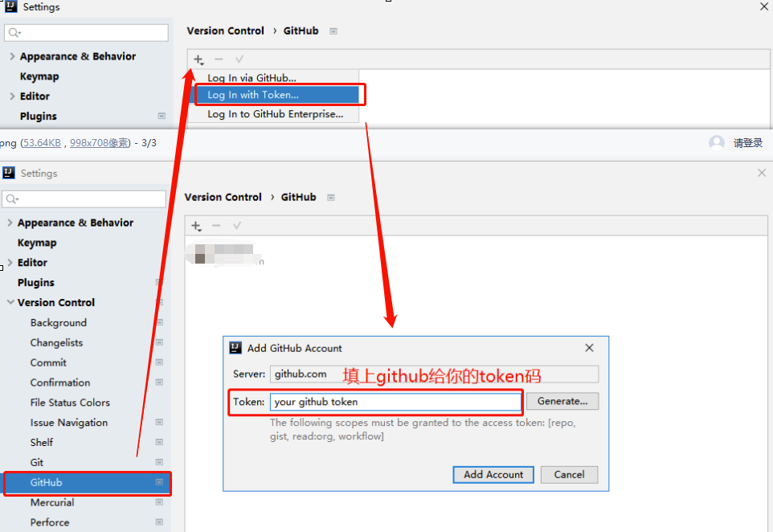773x532 pixels.
Task: Select Log In to GitHub Enterprise option
Action: click(x=274, y=114)
